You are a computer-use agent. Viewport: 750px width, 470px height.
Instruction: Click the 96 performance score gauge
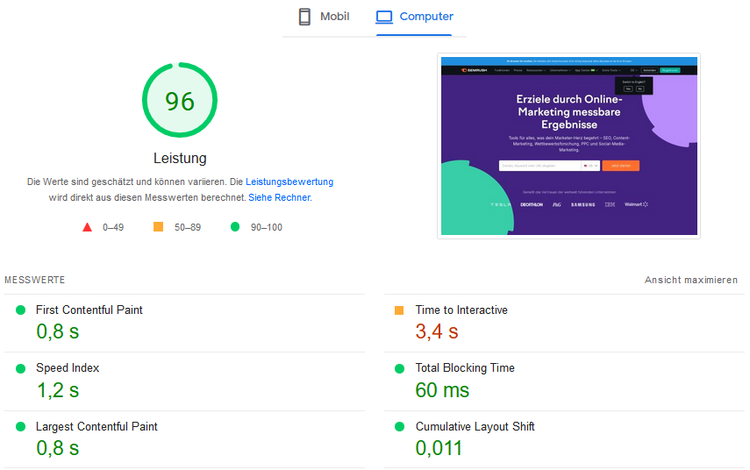180,100
